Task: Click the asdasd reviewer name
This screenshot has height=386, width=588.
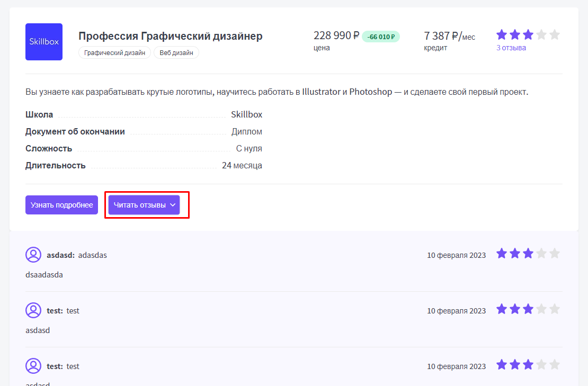Action: click(x=61, y=255)
